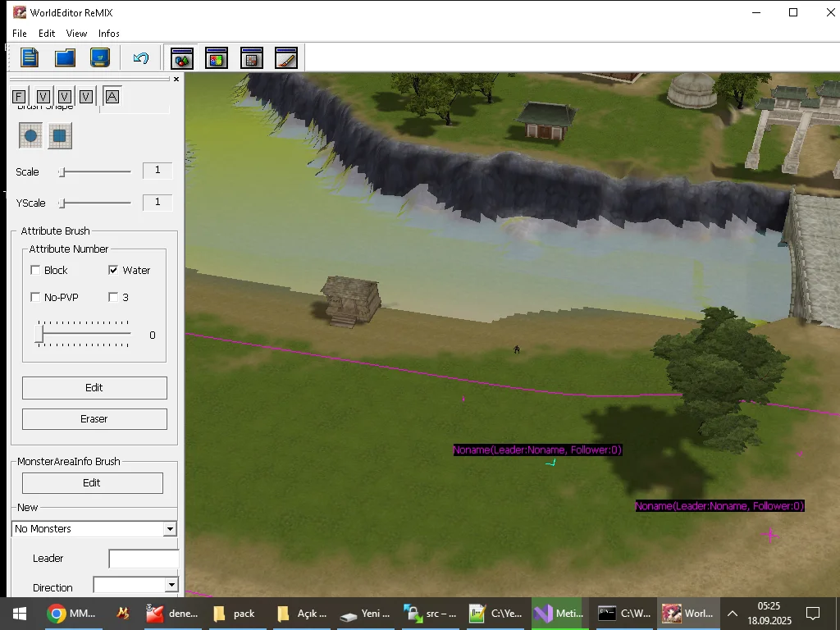This screenshot has width=840, height=630.
Task: Show hidden system tray icons chevron
Action: (x=732, y=613)
